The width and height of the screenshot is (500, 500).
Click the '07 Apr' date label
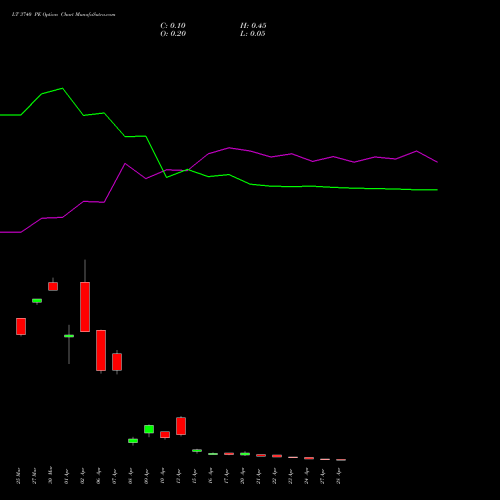(x=114, y=476)
